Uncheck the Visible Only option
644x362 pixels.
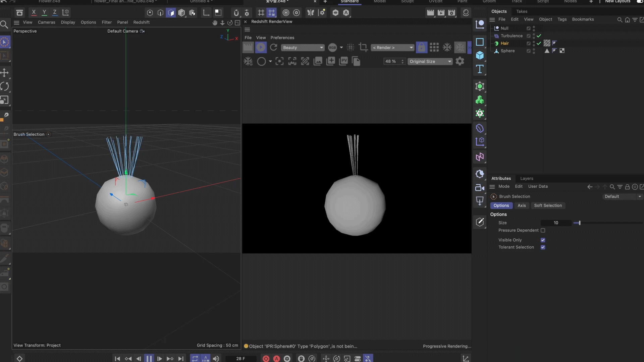click(x=543, y=240)
